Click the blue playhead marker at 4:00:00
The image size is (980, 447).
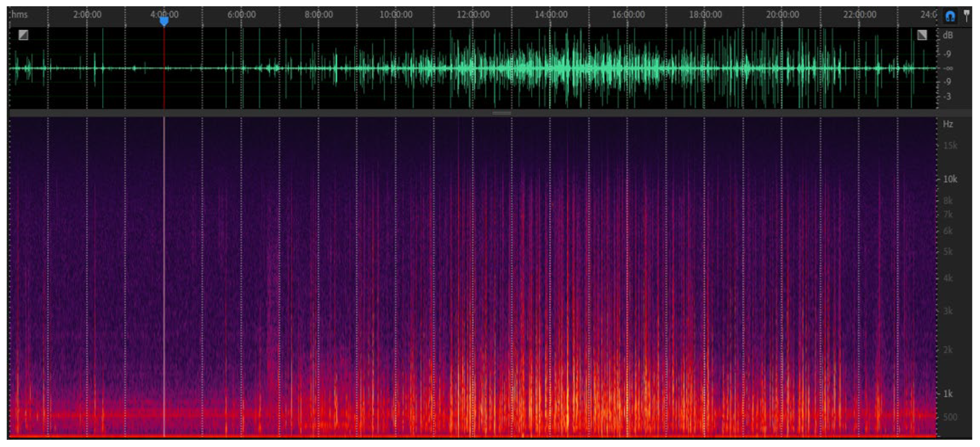[x=164, y=21]
